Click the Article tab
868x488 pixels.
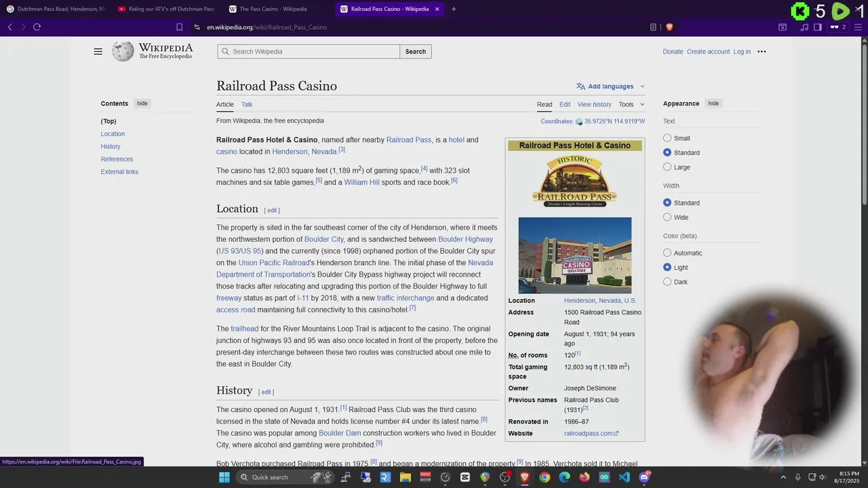click(x=225, y=104)
